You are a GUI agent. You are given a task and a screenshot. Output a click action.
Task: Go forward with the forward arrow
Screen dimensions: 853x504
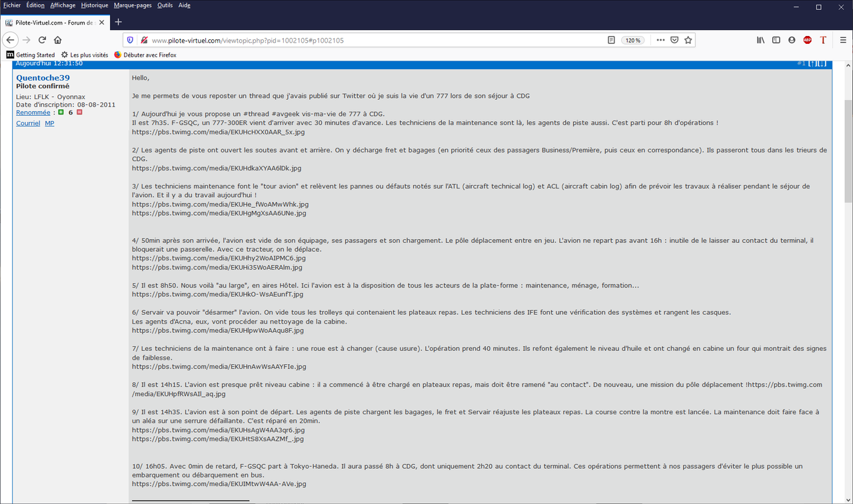(27, 40)
